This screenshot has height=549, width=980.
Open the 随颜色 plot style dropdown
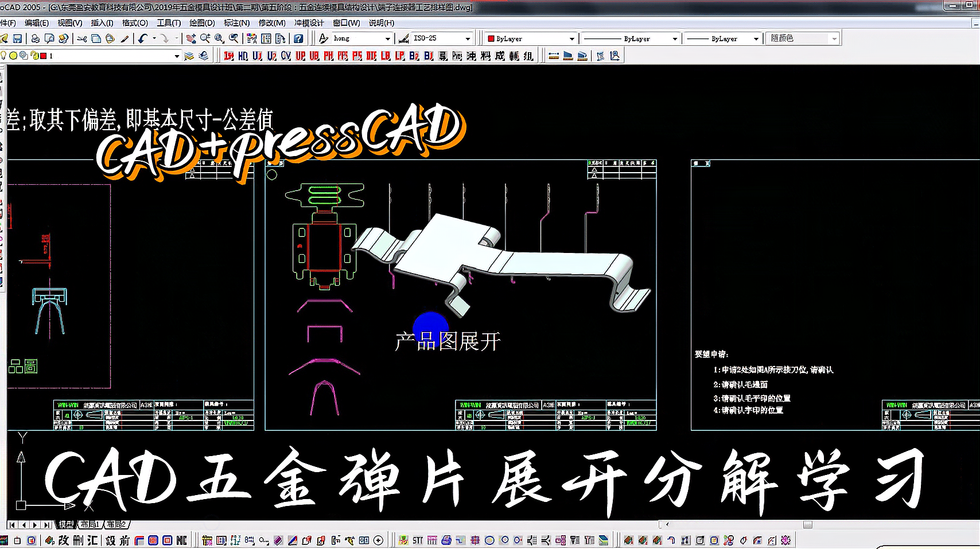[834, 38]
